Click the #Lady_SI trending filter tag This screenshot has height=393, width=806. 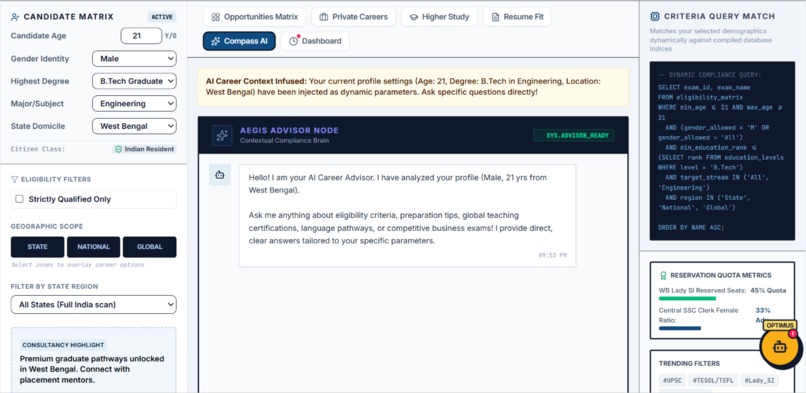(760, 381)
